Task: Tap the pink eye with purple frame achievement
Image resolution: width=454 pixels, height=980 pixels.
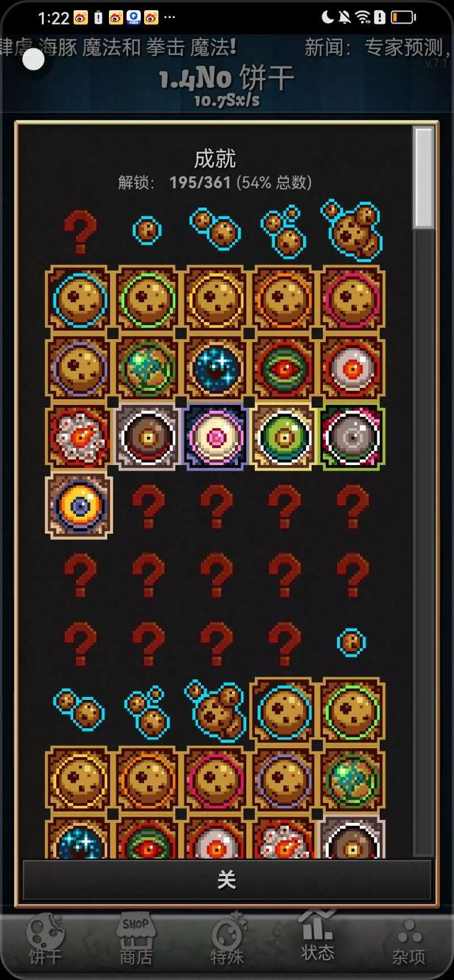Action: pyautogui.click(x=215, y=437)
